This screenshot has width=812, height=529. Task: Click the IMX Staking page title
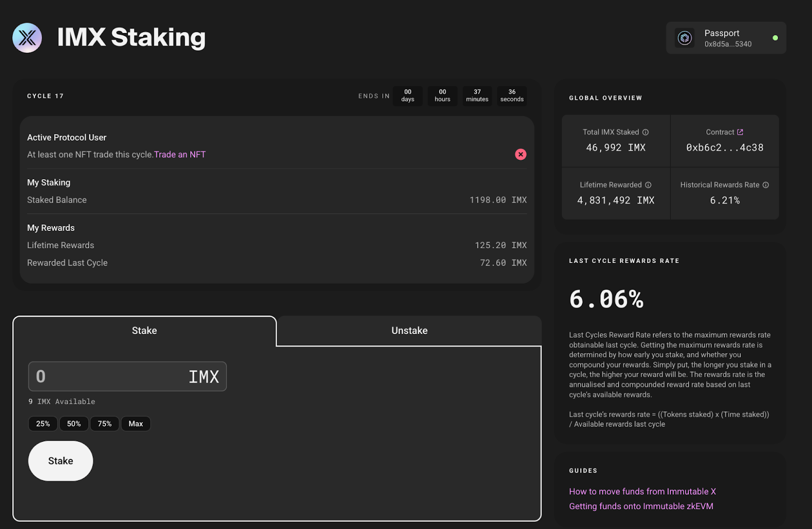[x=131, y=38]
